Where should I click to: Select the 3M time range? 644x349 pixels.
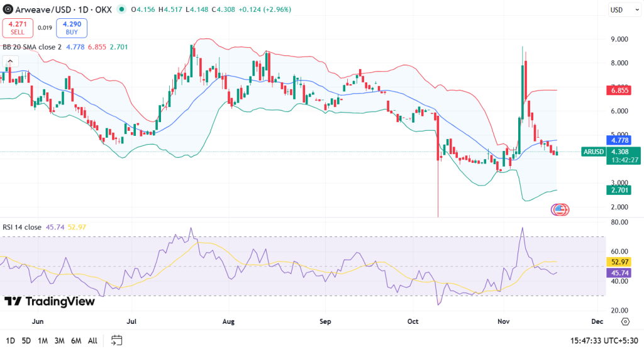click(59, 341)
